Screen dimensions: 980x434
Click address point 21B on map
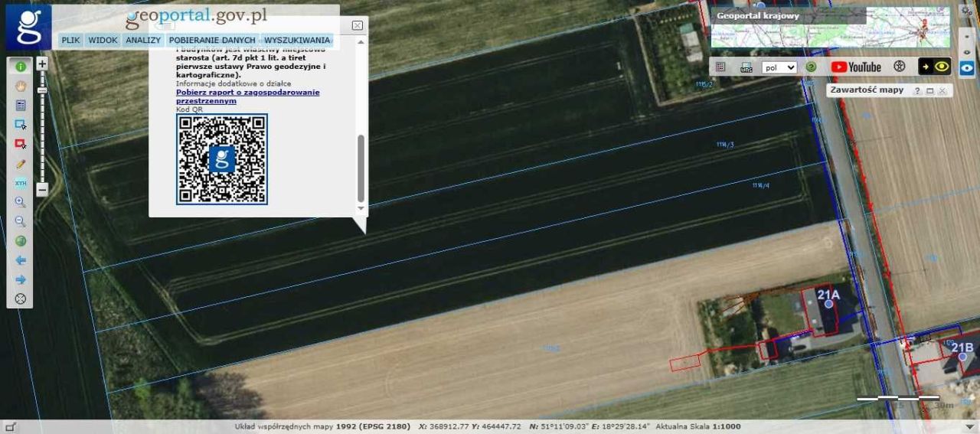coord(961,357)
